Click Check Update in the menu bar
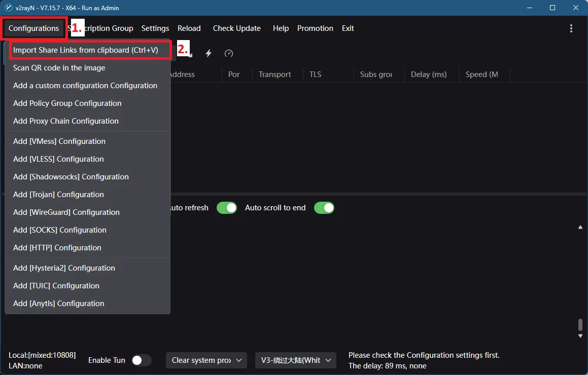 pyautogui.click(x=236, y=28)
